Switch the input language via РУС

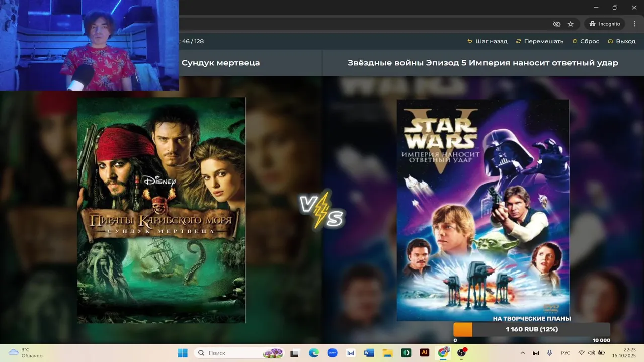pyautogui.click(x=566, y=353)
